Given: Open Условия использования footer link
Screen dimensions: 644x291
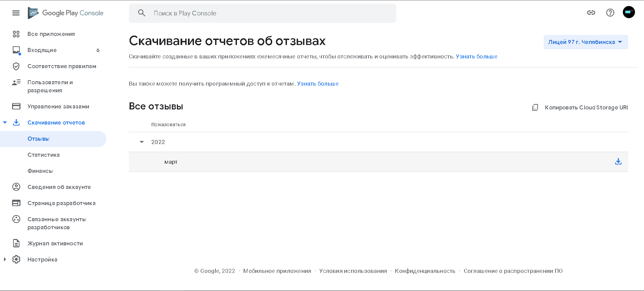Looking at the screenshot, I should click(353, 271).
